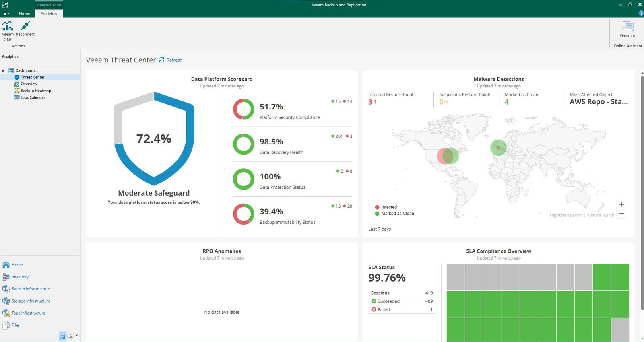Zoom in on the malware map
The height and width of the screenshot is (342, 644).
click(x=621, y=204)
